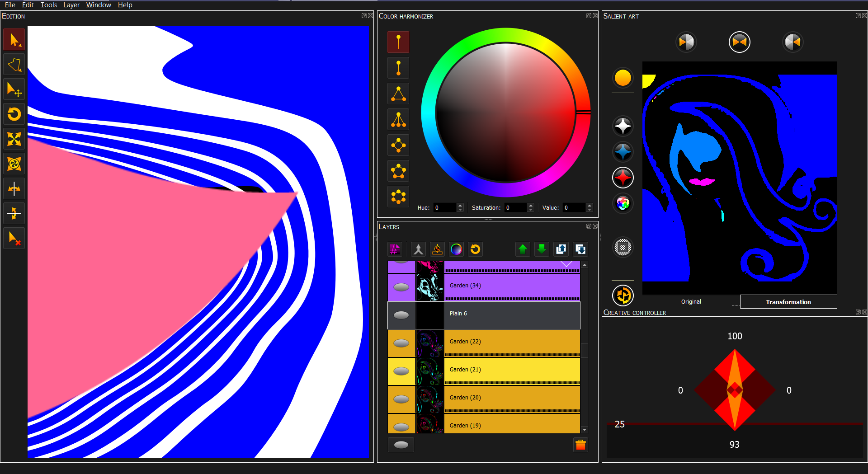Increase the Value field stepper
Image resolution: width=868 pixels, height=474 pixels.
[x=589, y=206]
